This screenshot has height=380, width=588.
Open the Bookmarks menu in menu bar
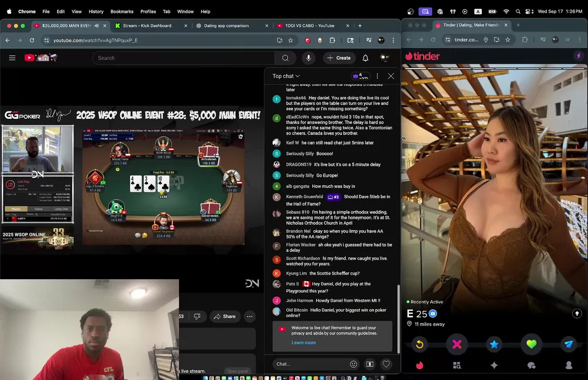click(x=122, y=11)
